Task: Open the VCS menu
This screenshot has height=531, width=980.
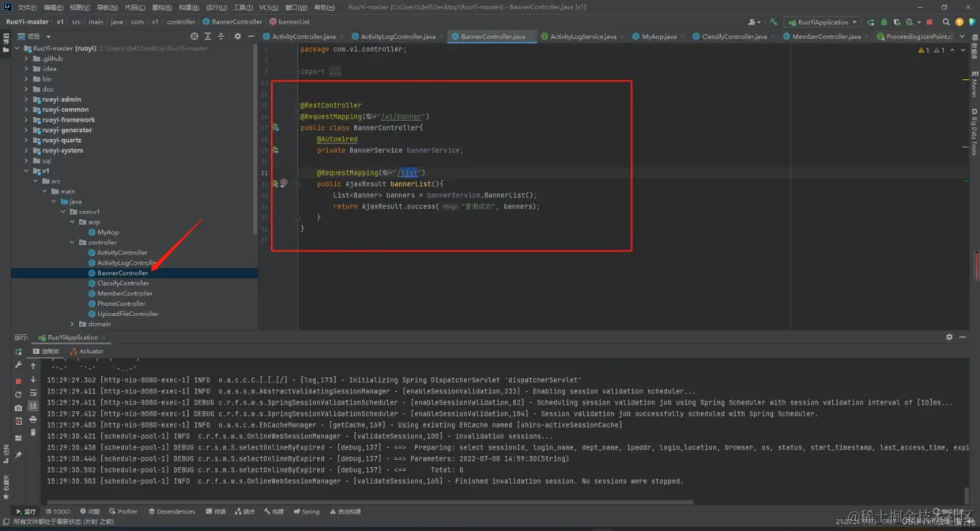Action: 268,7
